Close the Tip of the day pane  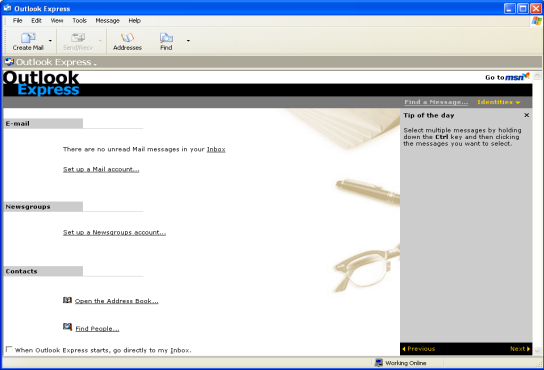527,115
